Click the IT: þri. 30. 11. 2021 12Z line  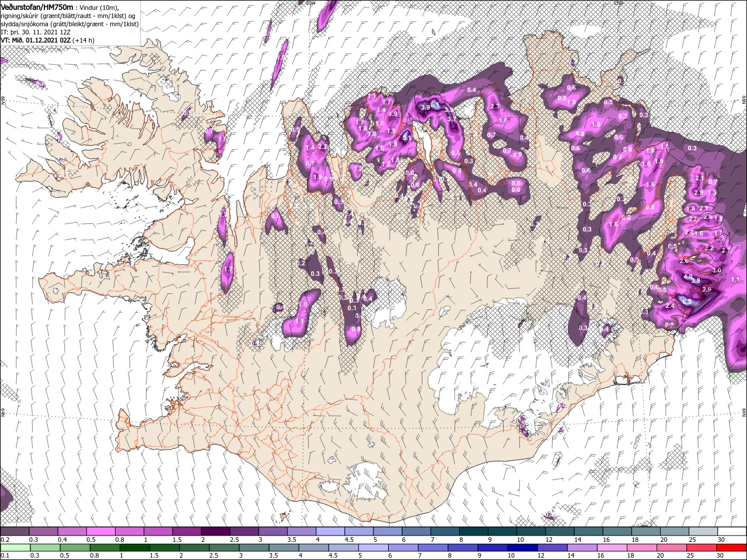[35, 32]
